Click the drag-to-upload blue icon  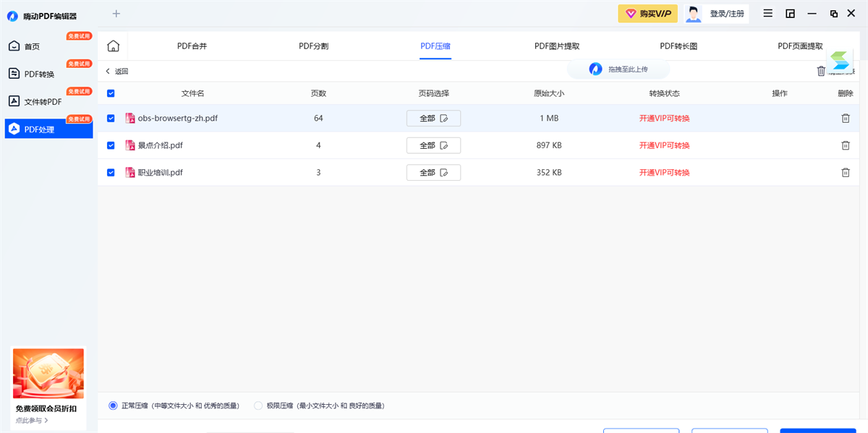point(595,69)
